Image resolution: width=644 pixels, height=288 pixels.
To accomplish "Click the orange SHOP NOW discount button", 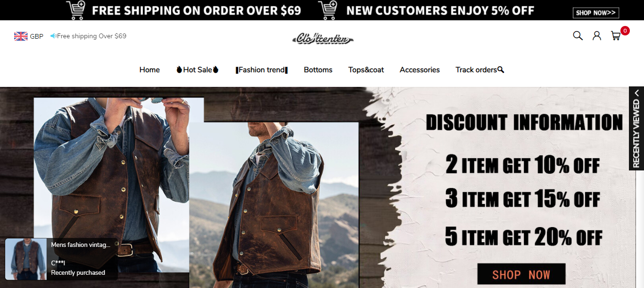I will pyautogui.click(x=521, y=274).
